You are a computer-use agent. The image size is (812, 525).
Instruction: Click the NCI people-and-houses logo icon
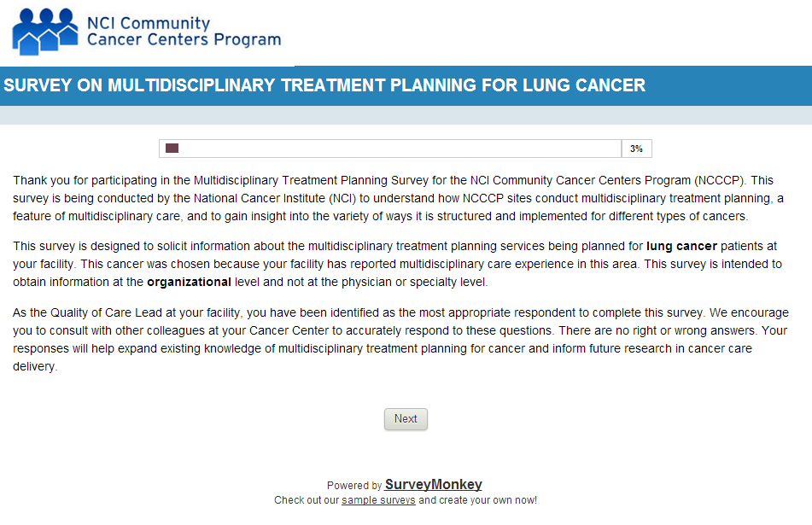tap(44, 31)
